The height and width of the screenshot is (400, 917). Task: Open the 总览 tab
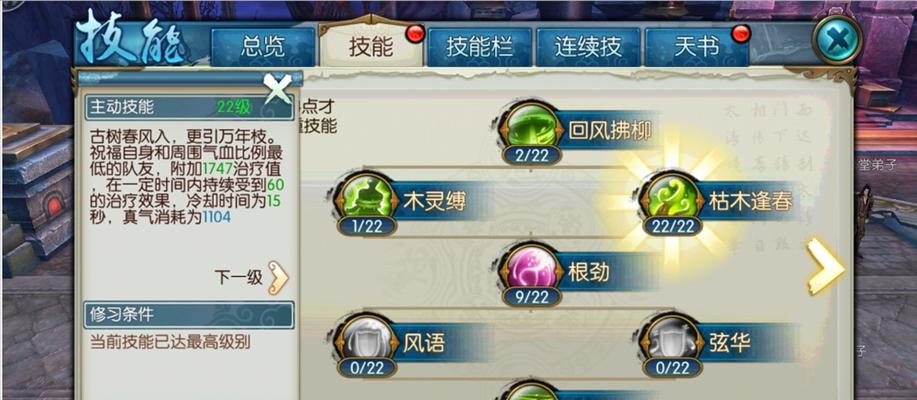coord(263,47)
